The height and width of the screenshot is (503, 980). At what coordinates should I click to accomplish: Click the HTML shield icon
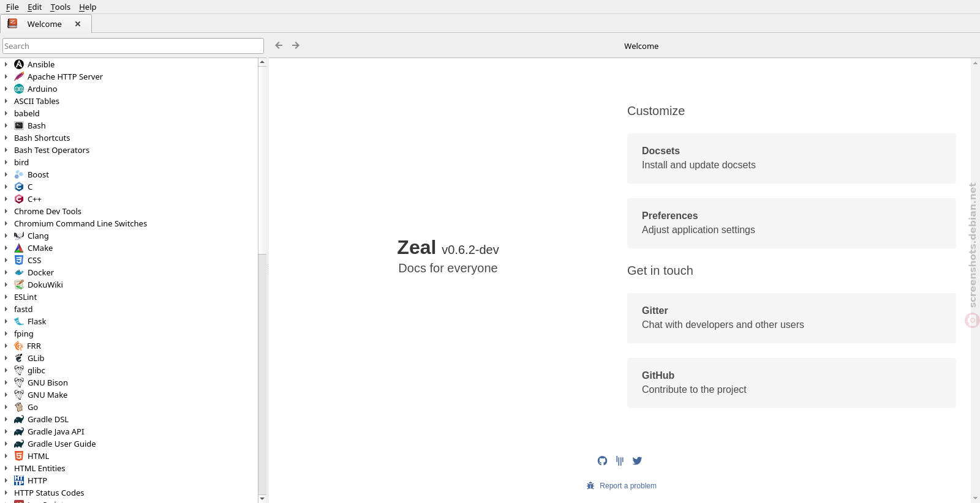click(x=19, y=456)
